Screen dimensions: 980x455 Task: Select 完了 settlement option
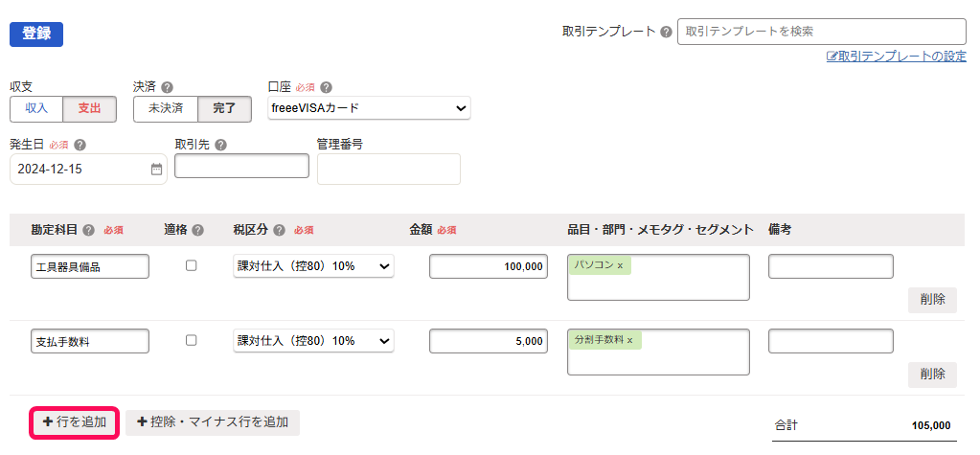click(224, 109)
